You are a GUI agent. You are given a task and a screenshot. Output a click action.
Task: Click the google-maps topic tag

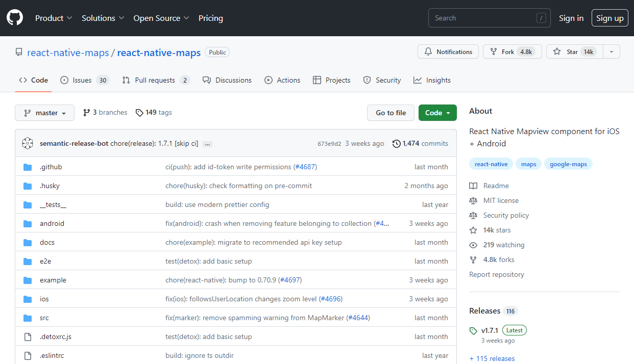tap(568, 164)
